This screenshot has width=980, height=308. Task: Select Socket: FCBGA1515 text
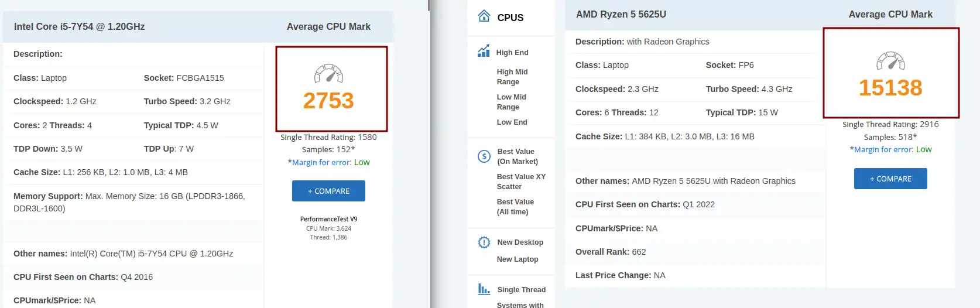[x=184, y=78]
